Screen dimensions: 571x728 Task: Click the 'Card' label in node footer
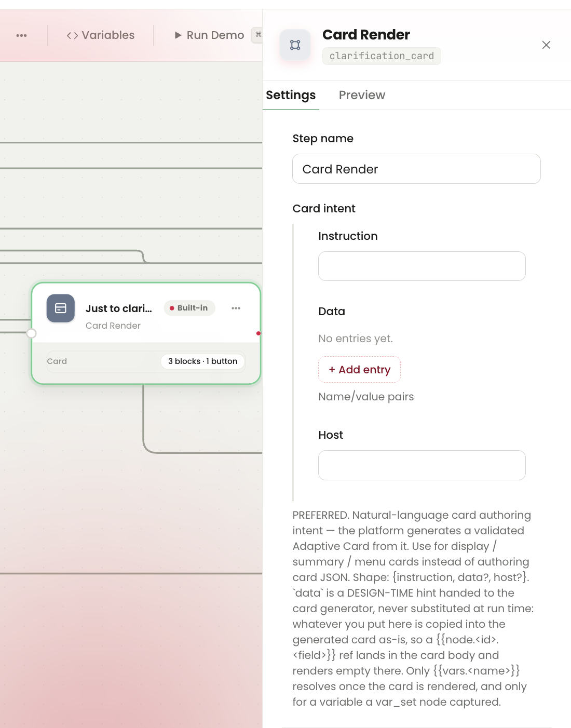[57, 361]
